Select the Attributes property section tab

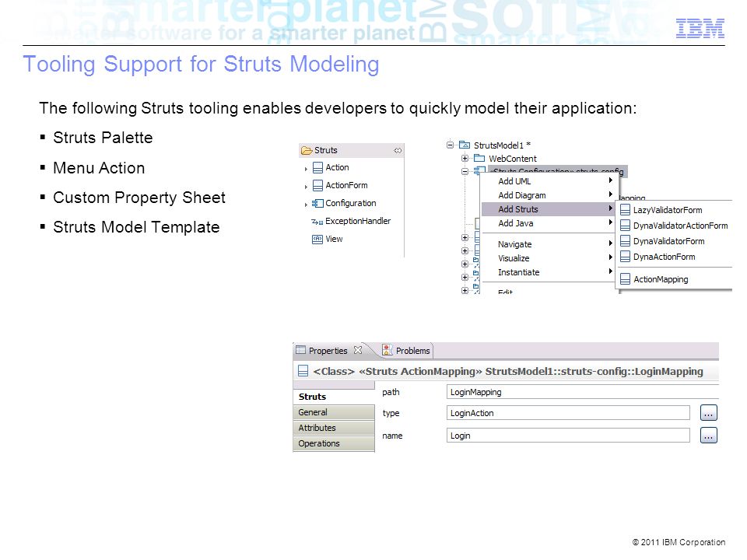point(334,428)
